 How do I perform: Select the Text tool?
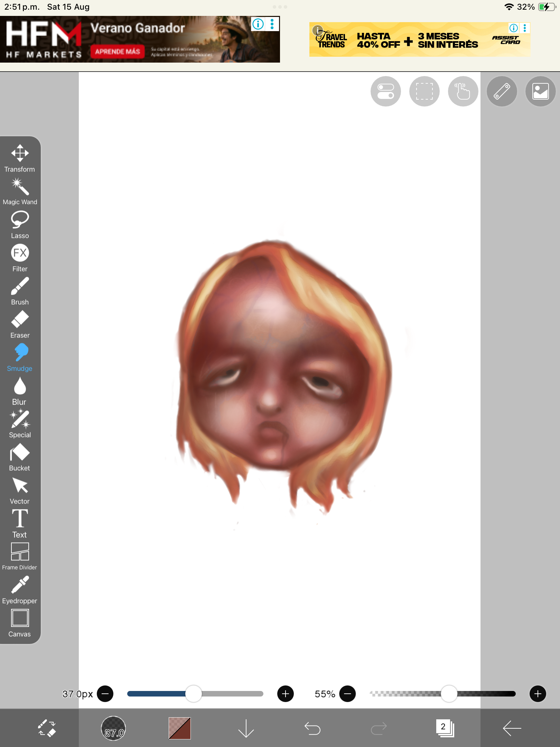click(x=20, y=524)
